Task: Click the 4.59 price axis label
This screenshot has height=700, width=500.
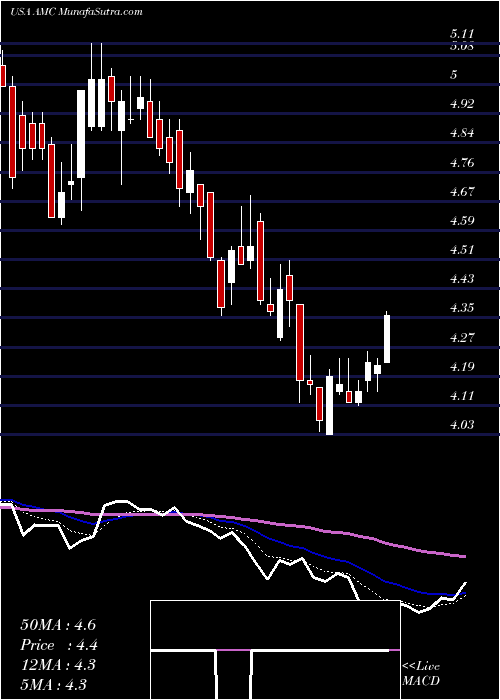Action: 462,221
